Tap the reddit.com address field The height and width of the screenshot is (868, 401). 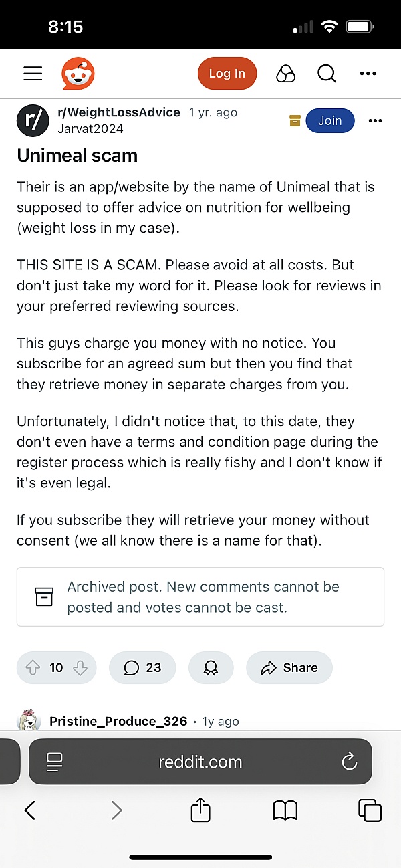pos(200,761)
